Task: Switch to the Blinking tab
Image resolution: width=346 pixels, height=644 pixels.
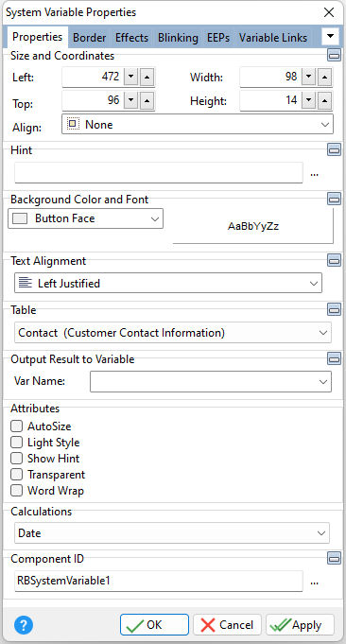Action: [178, 38]
